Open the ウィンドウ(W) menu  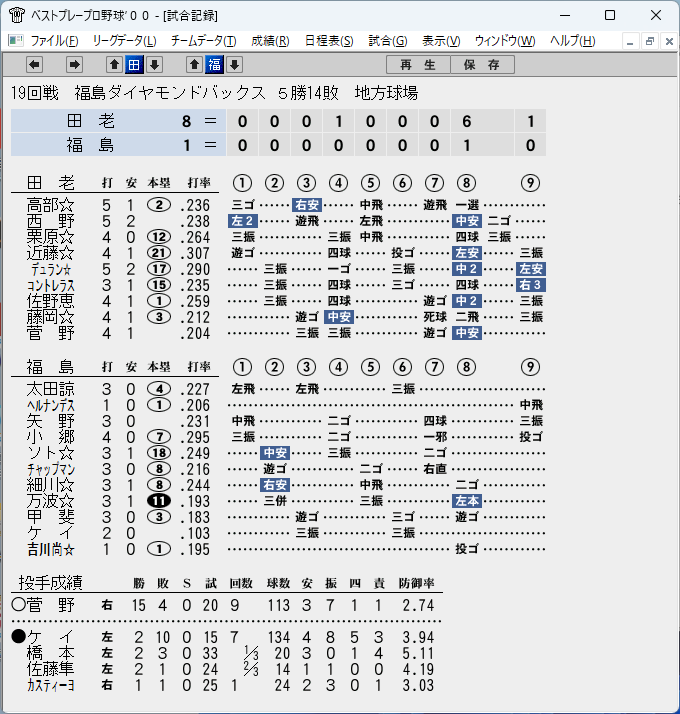pos(505,41)
